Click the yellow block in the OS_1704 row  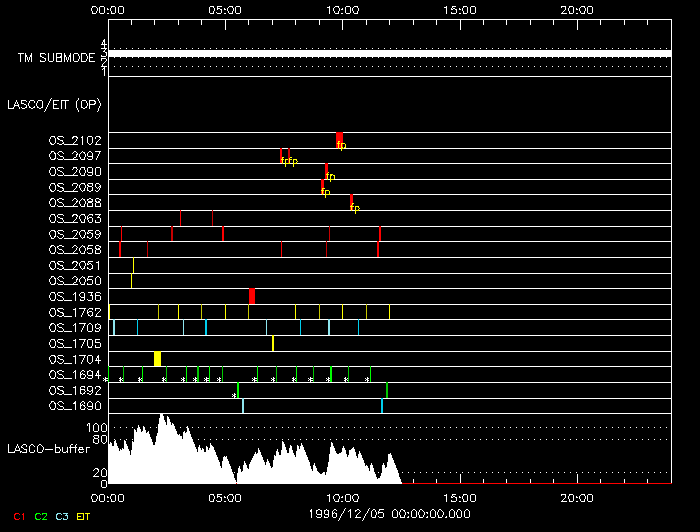(157, 358)
